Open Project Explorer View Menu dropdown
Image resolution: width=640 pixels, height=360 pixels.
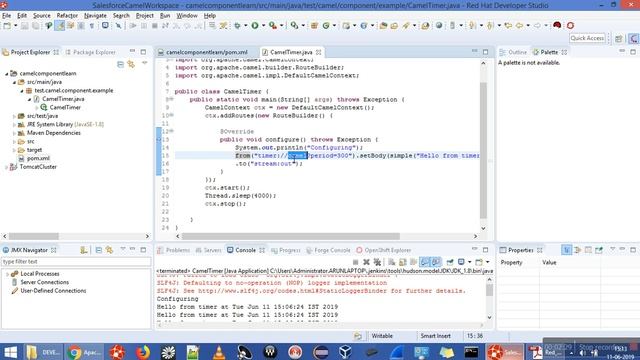pos(144,64)
